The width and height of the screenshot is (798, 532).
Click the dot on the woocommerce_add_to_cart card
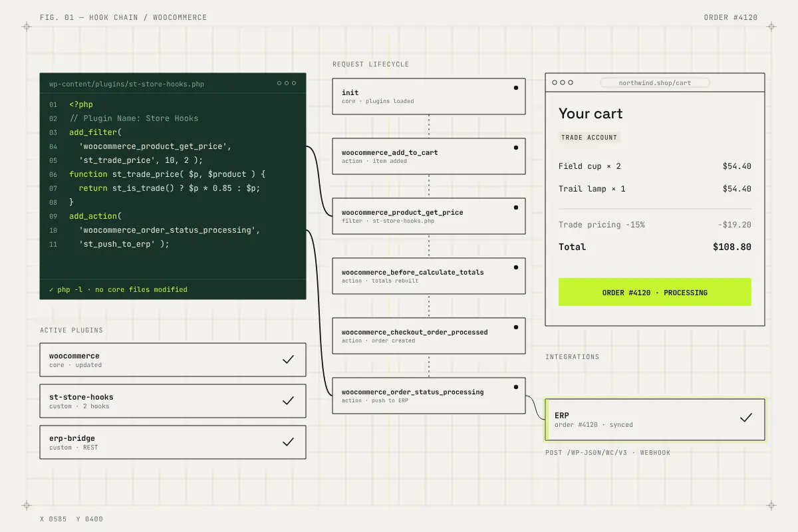click(515, 148)
